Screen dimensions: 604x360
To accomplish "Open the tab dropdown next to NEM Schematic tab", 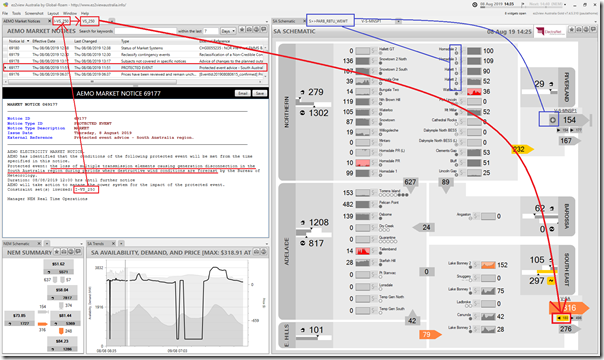I will tap(47, 243).
